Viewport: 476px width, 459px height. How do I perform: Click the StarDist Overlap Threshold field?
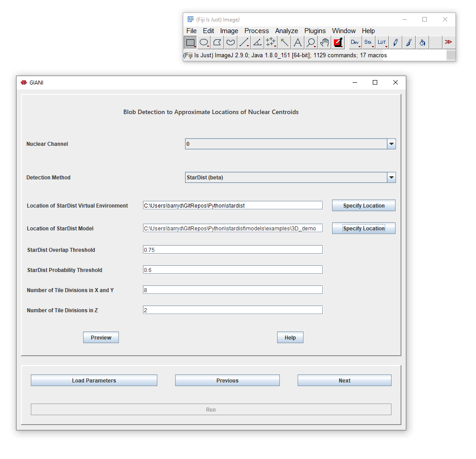[233, 250]
